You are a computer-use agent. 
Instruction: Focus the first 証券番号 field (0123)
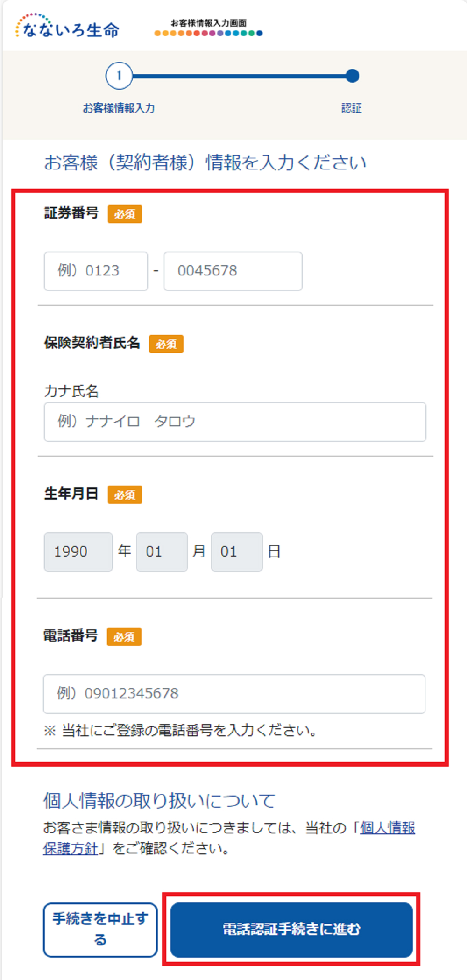coord(96,271)
